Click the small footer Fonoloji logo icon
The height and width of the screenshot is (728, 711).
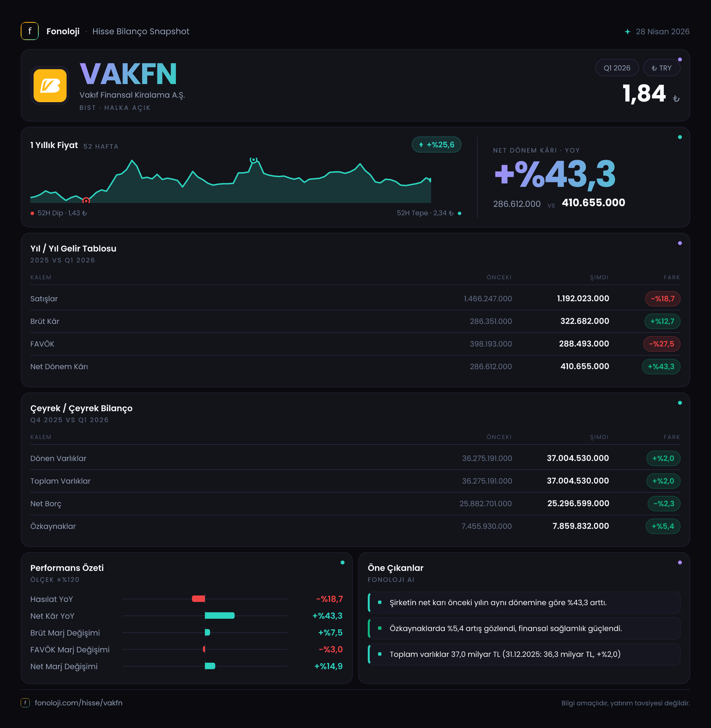(25, 702)
